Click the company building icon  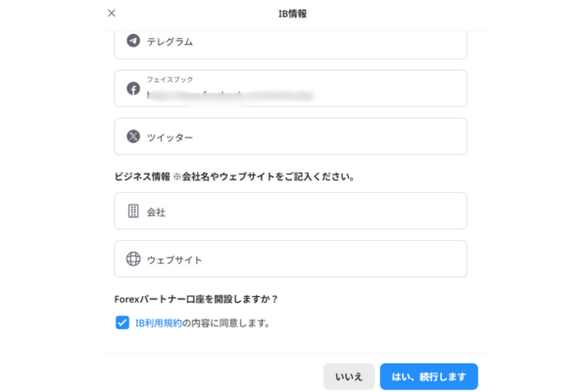[x=133, y=212]
